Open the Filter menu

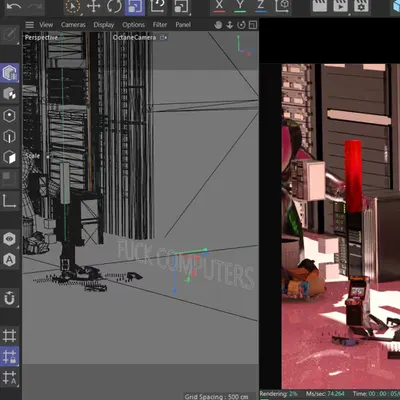pos(160,25)
